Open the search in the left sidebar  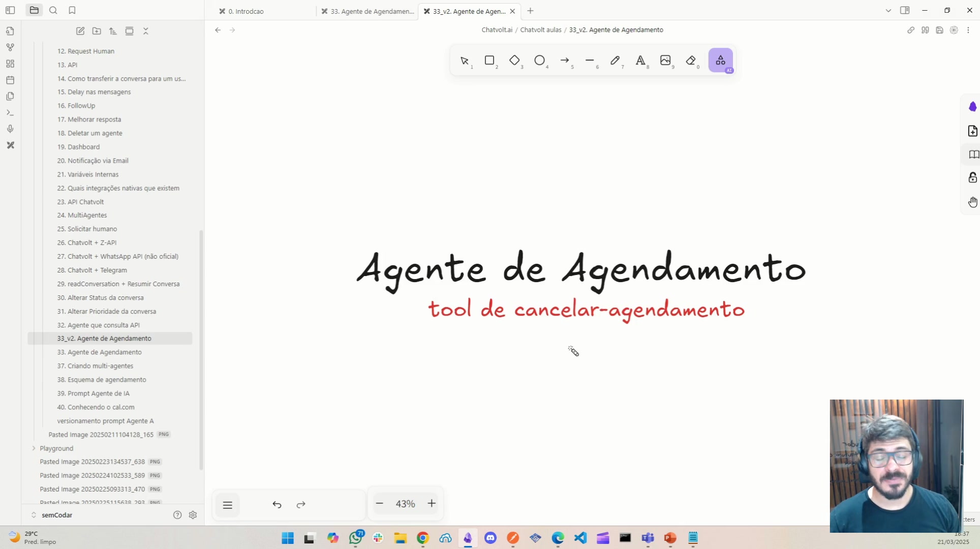(53, 10)
